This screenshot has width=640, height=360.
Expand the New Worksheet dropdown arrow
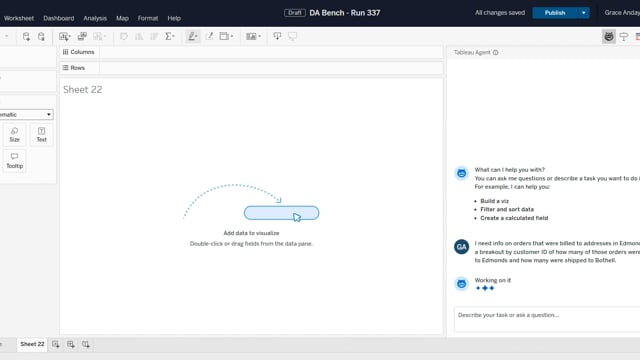coord(69,36)
